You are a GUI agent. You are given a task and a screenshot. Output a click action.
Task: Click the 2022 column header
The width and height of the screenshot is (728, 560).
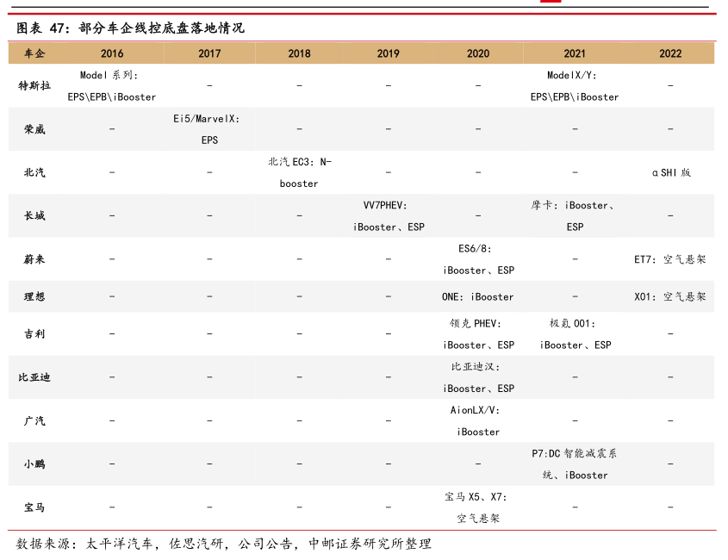(670, 53)
